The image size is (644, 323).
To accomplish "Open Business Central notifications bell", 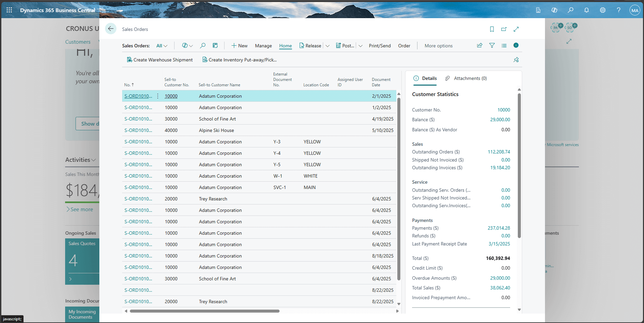I will (586, 10).
